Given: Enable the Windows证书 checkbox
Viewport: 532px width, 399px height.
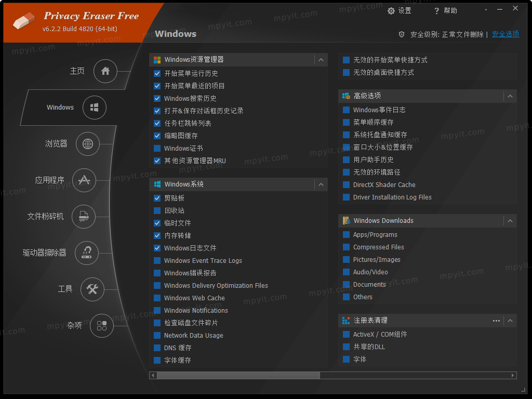Looking at the screenshot, I should pos(157,148).
